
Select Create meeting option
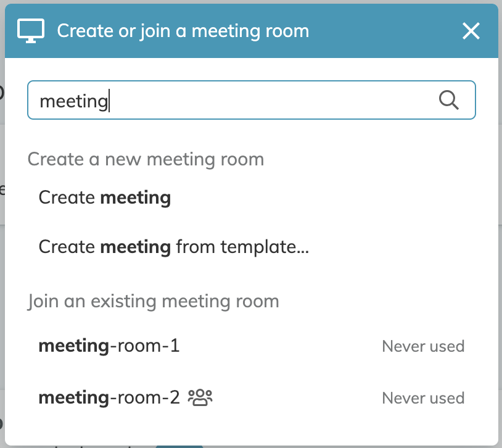coord(252,197)
